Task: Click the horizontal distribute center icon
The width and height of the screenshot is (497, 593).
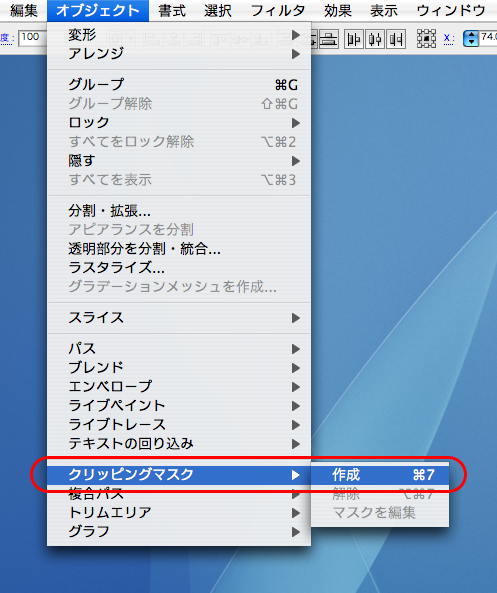Action: click(375, 39)
